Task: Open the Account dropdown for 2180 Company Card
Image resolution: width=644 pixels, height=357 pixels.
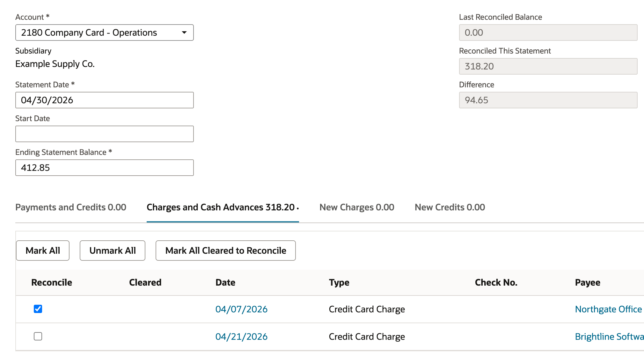Action: coord(104,33)
